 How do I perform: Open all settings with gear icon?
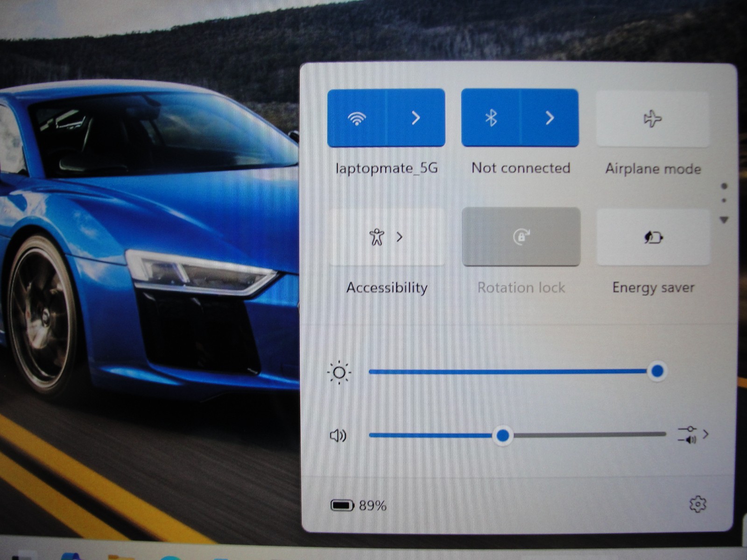(x=698, y=504)
